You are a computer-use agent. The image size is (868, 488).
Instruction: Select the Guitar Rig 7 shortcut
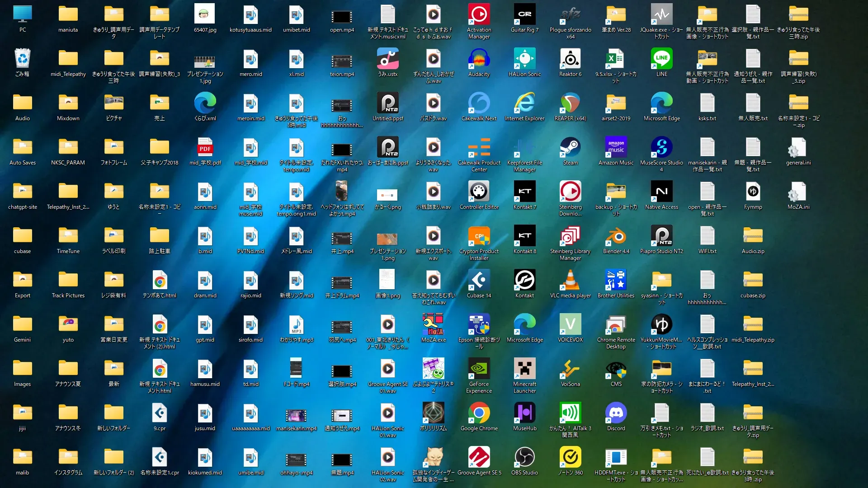pyautogui.click(x=524, y=15)
